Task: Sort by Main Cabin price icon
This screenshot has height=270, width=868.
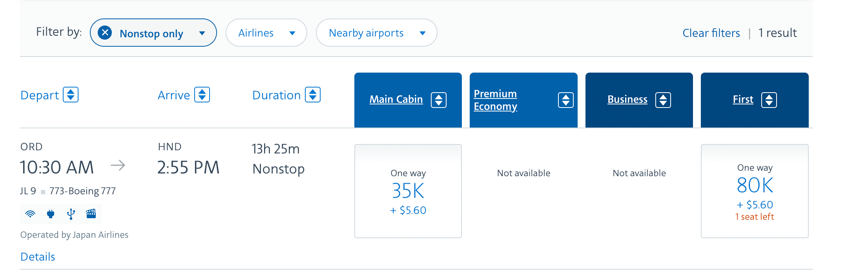Action: coord(439,100)
